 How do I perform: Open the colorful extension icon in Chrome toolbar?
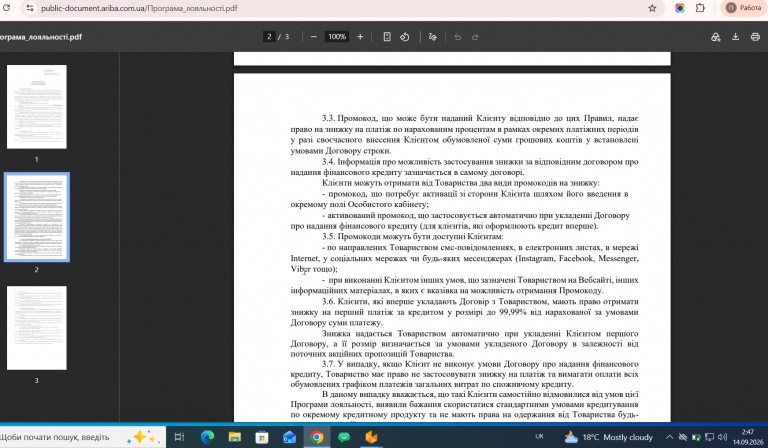(x=680, y=8)
